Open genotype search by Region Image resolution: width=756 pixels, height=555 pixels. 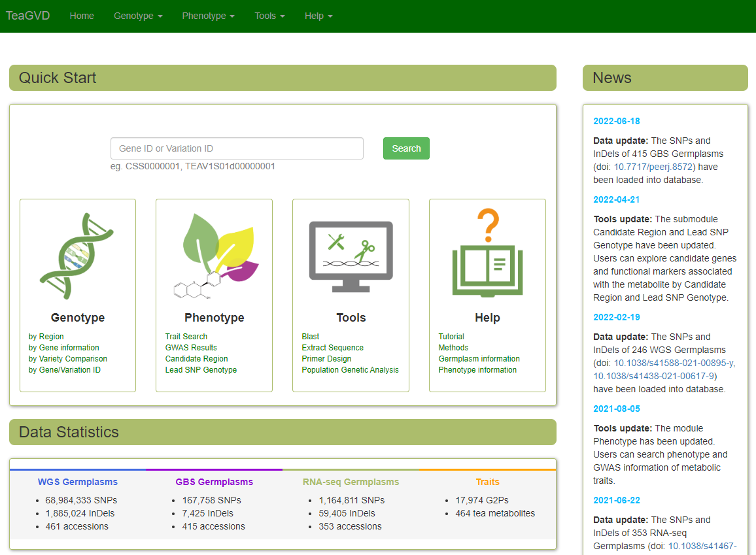click(x=46, y=337)
